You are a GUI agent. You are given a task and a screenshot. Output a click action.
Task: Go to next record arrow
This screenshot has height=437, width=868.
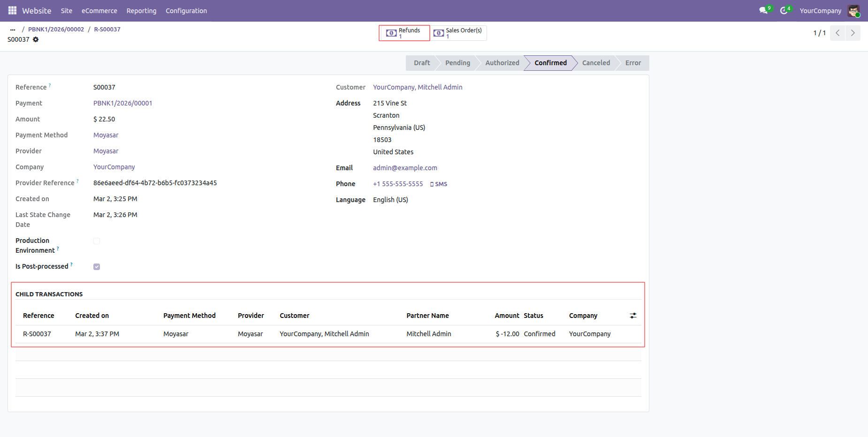point(853,33)
